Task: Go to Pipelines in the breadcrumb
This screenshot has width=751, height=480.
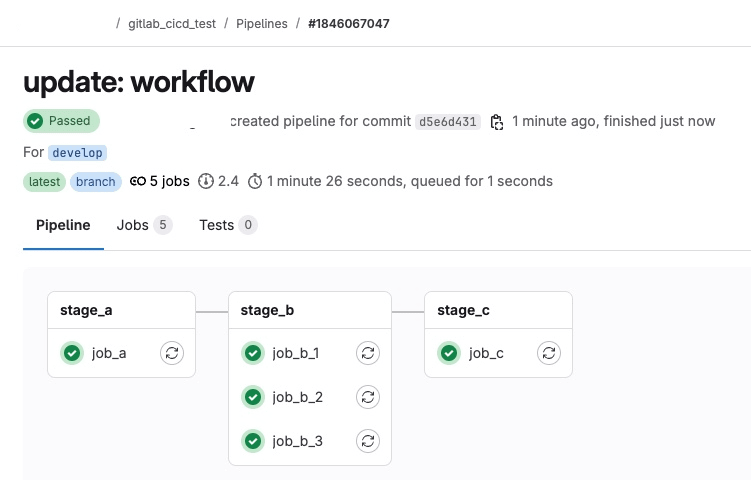Action: [262, 23]
